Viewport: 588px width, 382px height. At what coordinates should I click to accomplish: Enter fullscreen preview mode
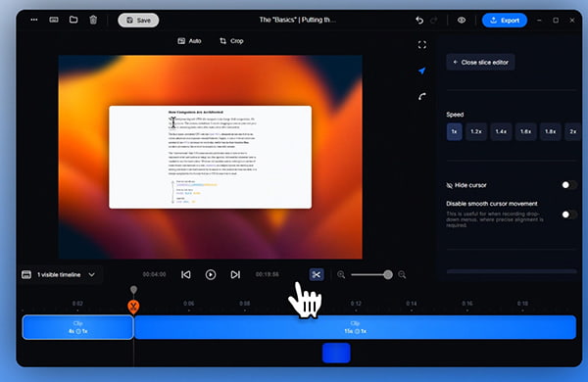[x=422, y=45]
